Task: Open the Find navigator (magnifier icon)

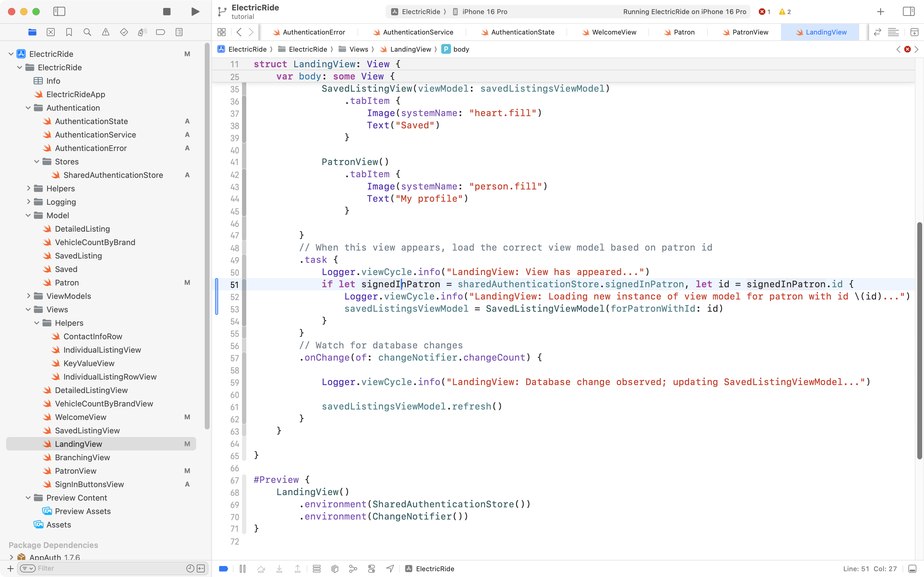Action: coord(87,32)
